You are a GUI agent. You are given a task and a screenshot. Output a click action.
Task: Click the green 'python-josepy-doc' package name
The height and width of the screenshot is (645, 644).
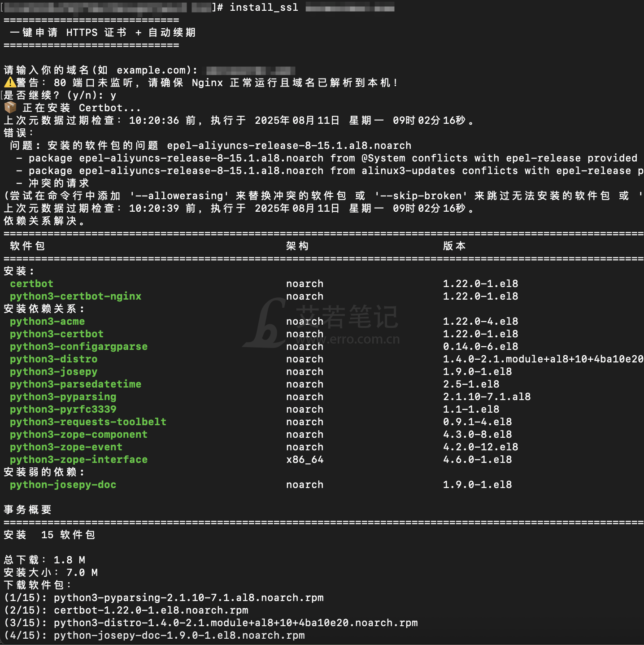click(63, 484)
